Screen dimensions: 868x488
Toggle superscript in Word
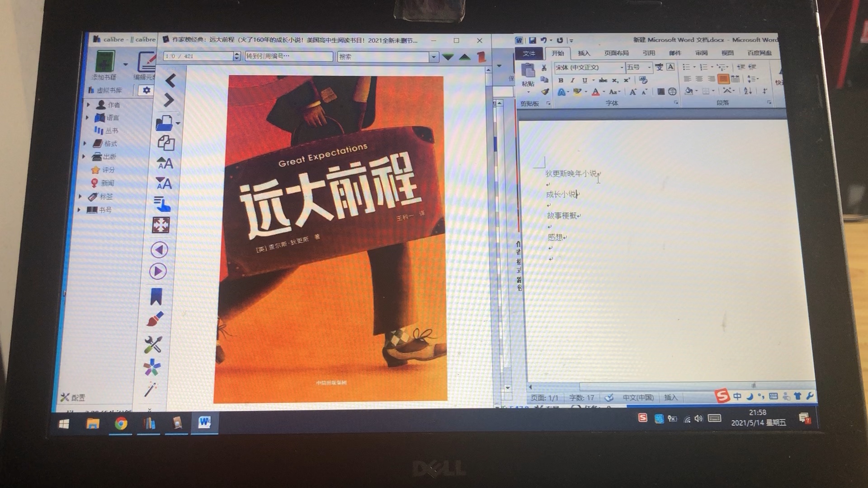[x=627, y=80]
